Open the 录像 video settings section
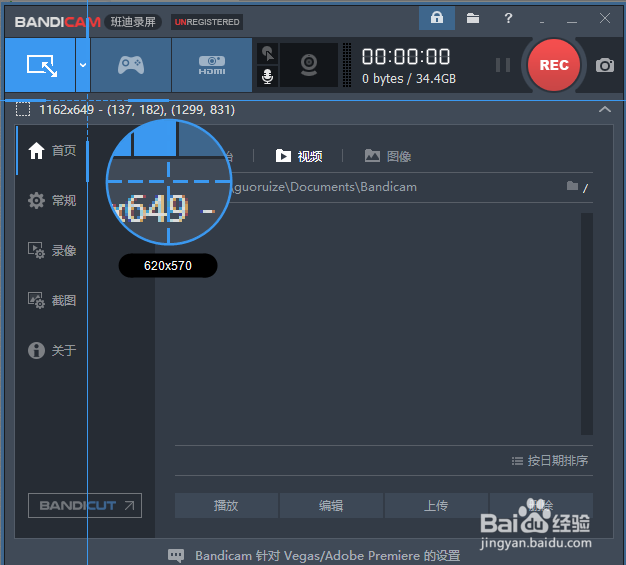 [52, 250]
